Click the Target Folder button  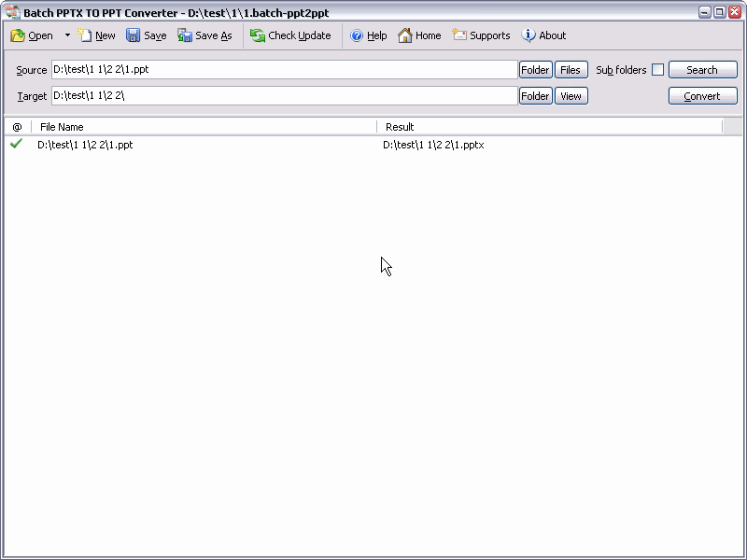(x=535, y=96)
